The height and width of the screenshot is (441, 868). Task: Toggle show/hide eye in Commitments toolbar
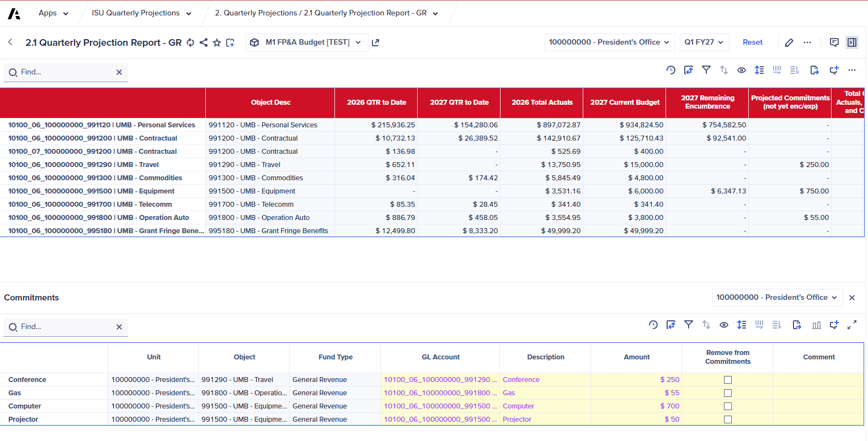tap(724, 325)
